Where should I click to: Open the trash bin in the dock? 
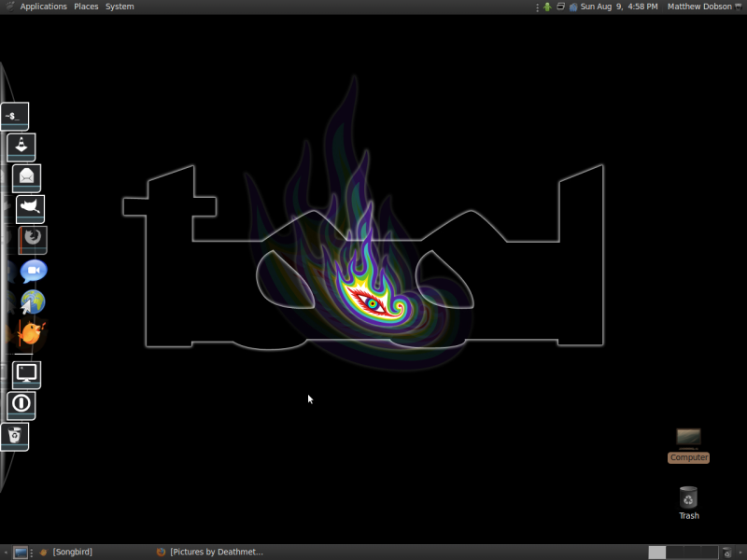(x=15, y=436)
